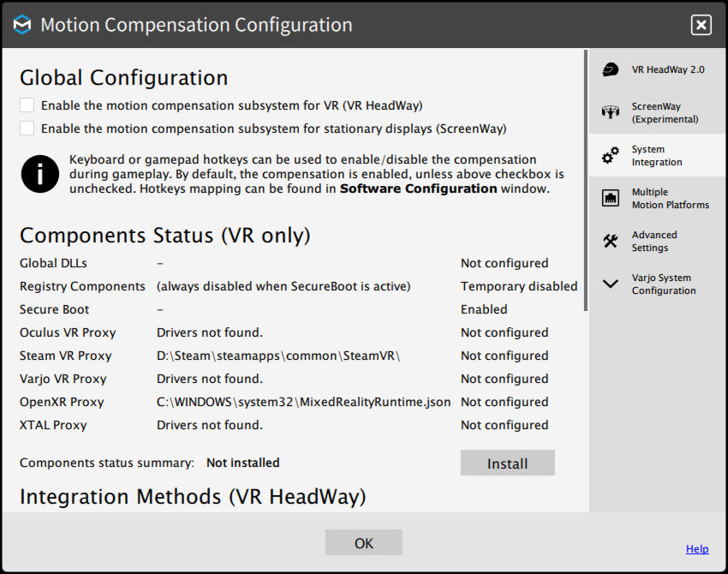This screenshot has width=728, height=574.
Task: Click the Secure Boot 'Enabled' status
Action: coord(484,309)
